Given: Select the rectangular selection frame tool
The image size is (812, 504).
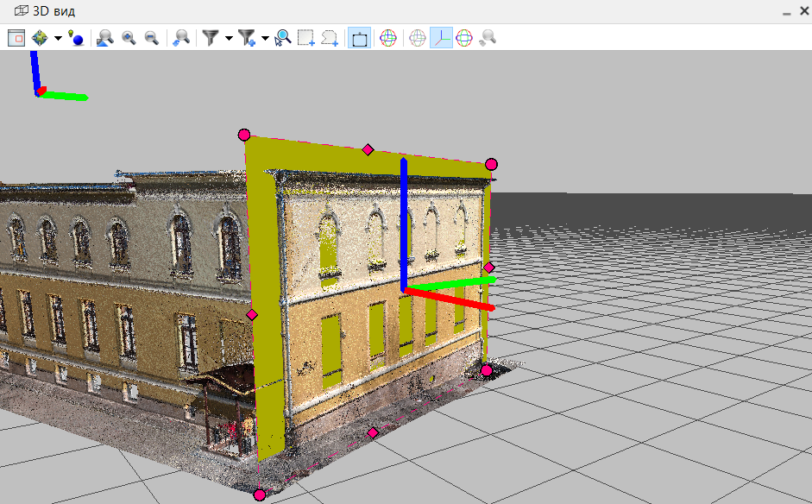Looking at the screenshot, I should coord(305,38).
